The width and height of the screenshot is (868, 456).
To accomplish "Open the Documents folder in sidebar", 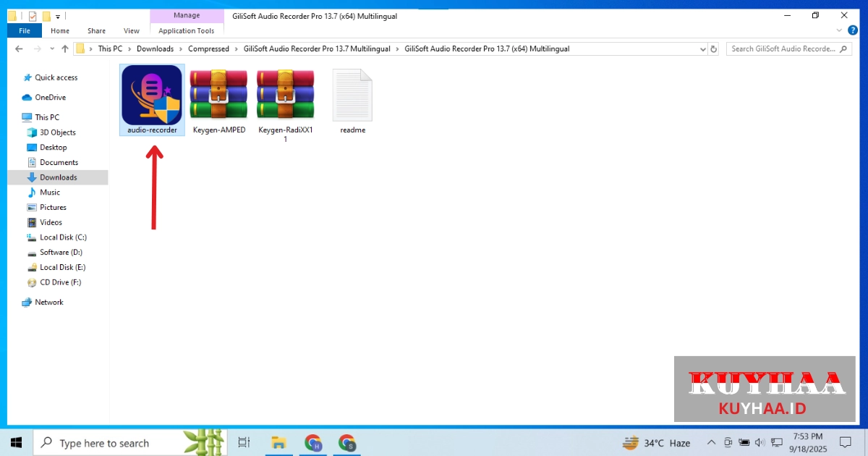I will click(53, 162).
